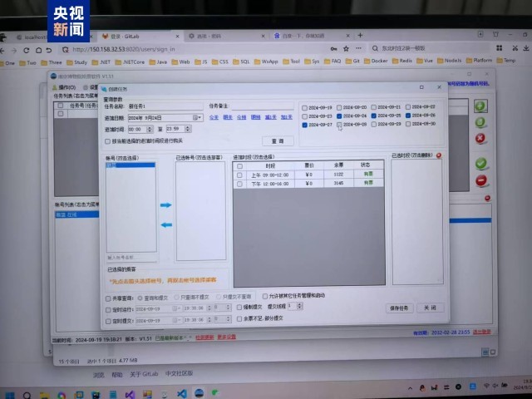The width and height of the screenshot is (532, 399).
Task: Click the 查询 button
Action: pyautogui.click(x=278, y=141)
